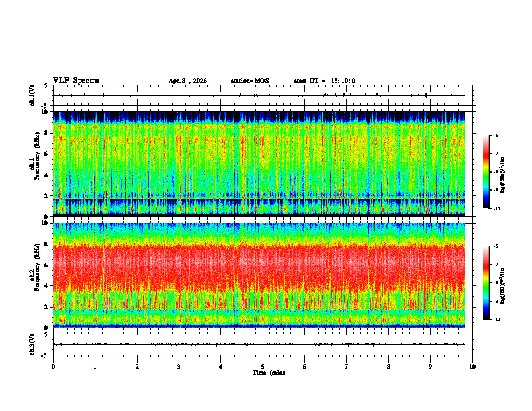Click time axis tick label 7

(347, 367)
